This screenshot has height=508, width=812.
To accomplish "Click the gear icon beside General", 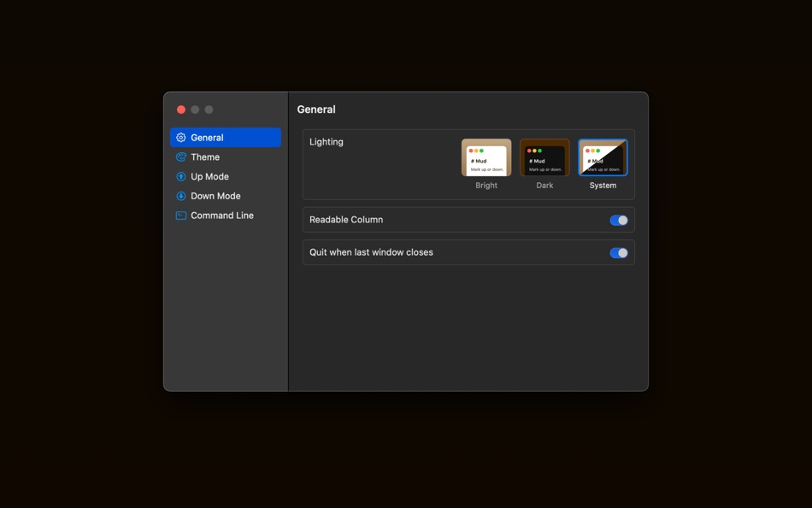I will click(179, 137).
